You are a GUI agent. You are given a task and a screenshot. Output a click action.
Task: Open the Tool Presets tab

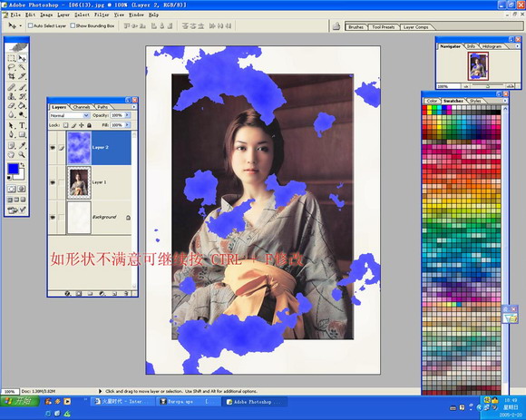383,27
